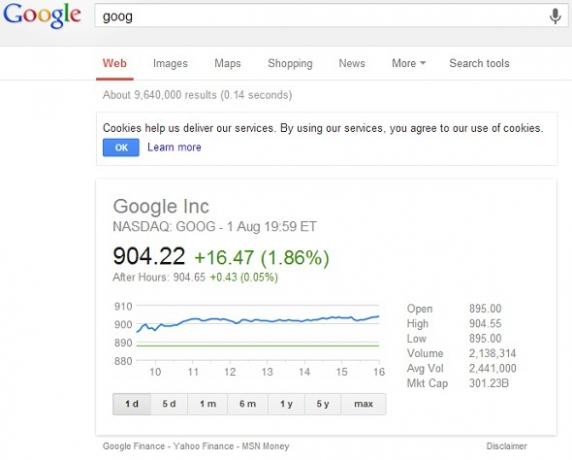Accept cookies with the OK button
The height and width of the screenshot is (460, 572).
[121, 147]
